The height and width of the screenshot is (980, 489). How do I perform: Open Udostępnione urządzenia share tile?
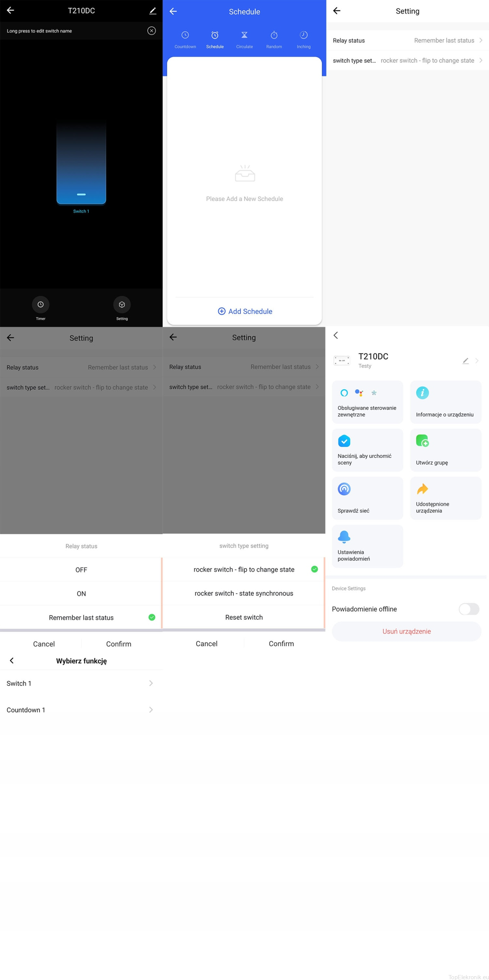(x=445, y=498)
